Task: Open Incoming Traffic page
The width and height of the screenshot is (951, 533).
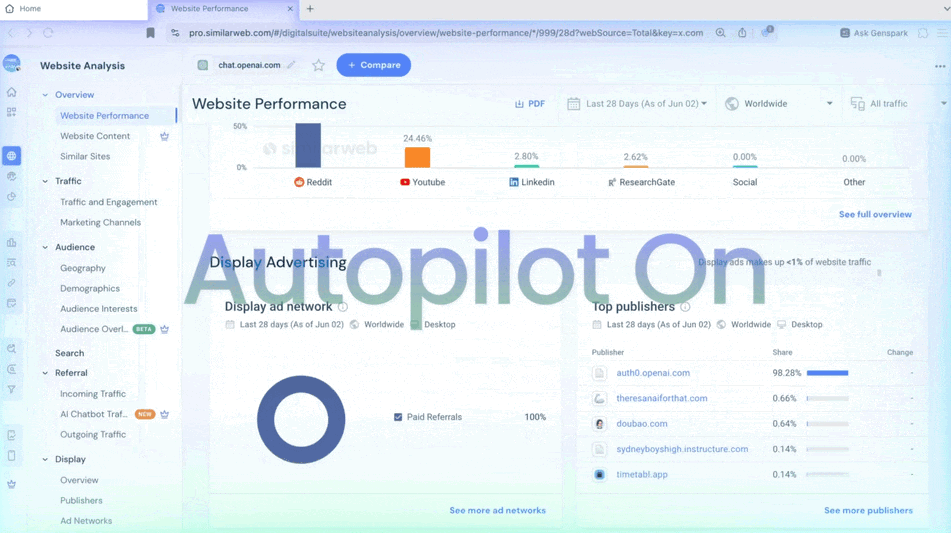Action: [x=93, y=394]
